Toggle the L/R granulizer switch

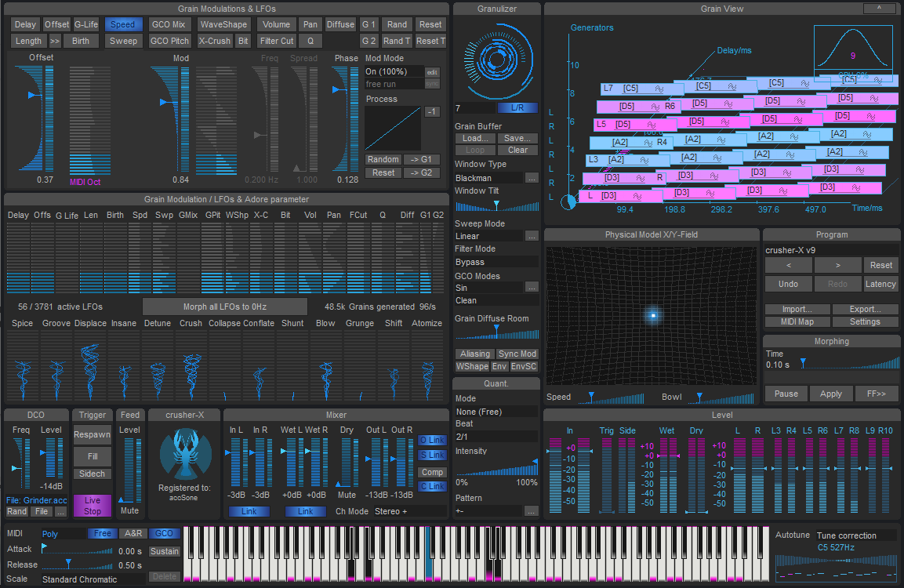point(517,108)
